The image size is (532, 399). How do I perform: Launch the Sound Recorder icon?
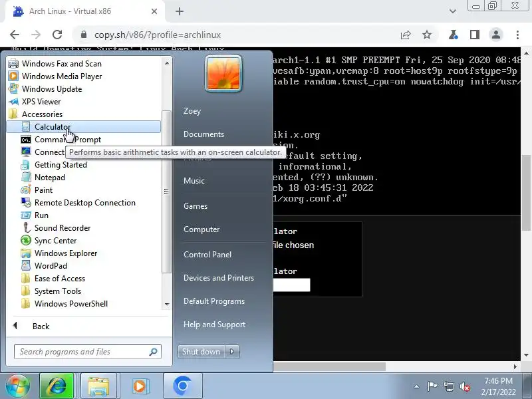tap(26, 228)
